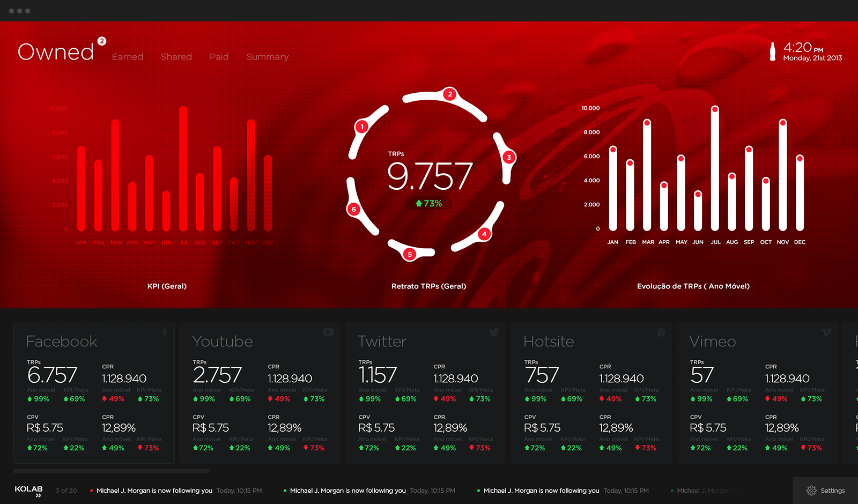This screenshot has width=858, height=504.
Task: Click the bottle icon beside the clock
Action: click(x=773, y=51)
